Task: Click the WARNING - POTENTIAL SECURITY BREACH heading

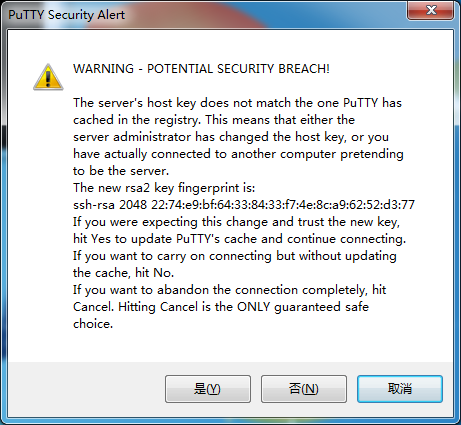Action: [x=201, y=69]
